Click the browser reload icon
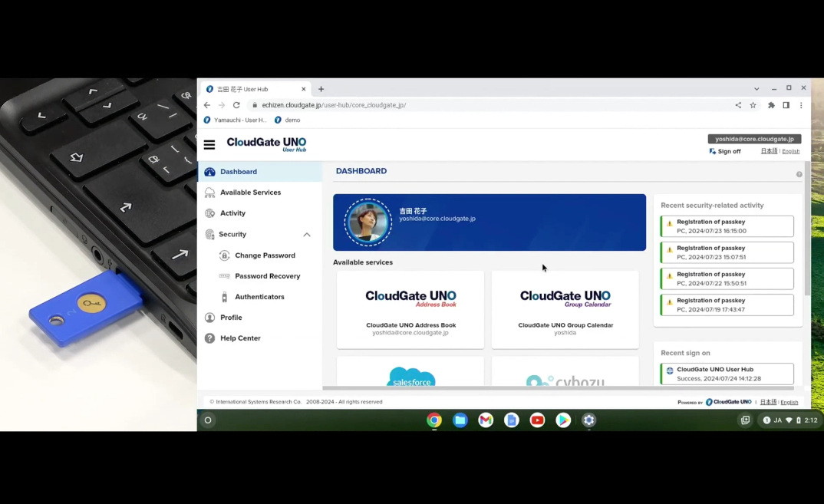The image size is (824, 504). [236, 105]
